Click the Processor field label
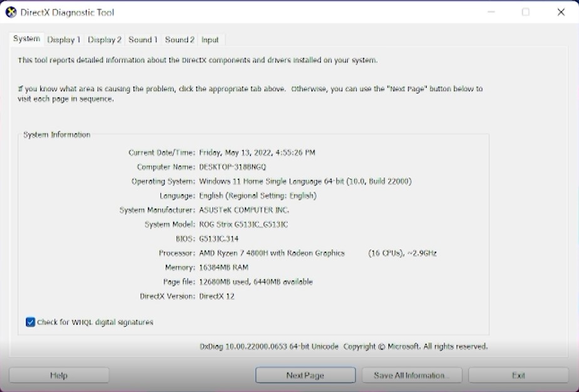This screenshot has width=579, height=392. [x=177, y=254]
